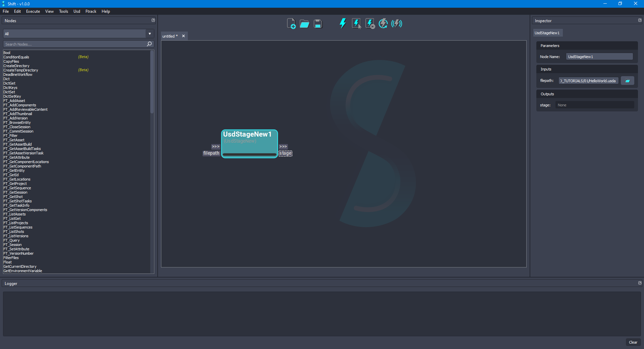Undock the Inspector panel with its float button
Viewport: 644px width, 349px height.
[x=640, y=20]
